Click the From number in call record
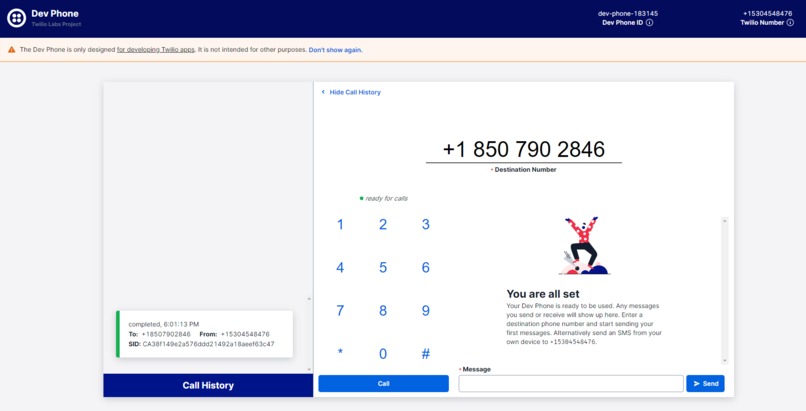The width and height of the screenshot is (806, 411). click(x=245, y=334)
